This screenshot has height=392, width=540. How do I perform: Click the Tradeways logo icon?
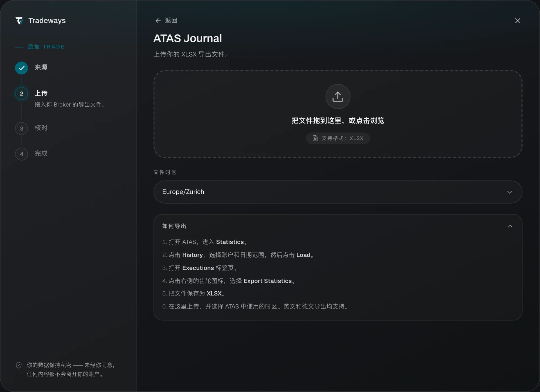click(x=19, y=21)
